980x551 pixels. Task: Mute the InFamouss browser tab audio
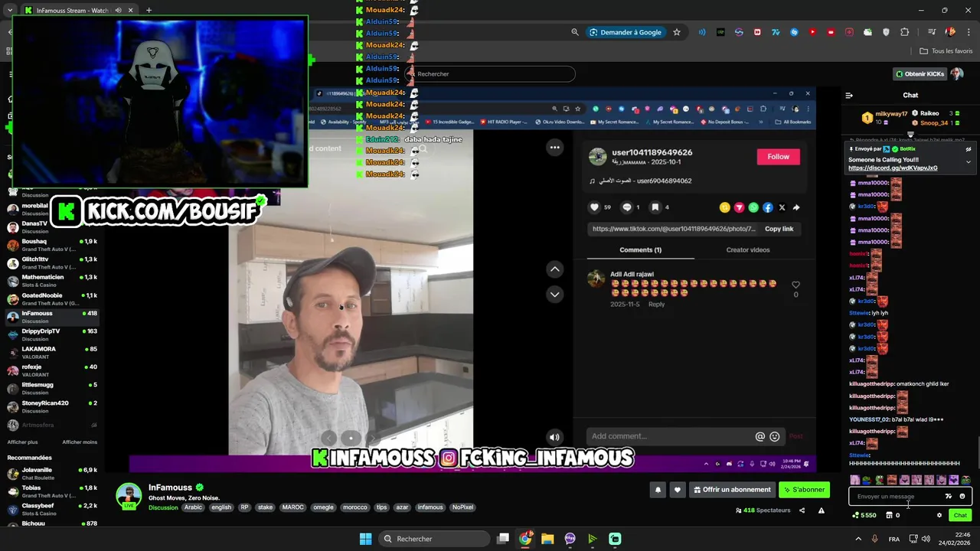click(x=118, y=11)
